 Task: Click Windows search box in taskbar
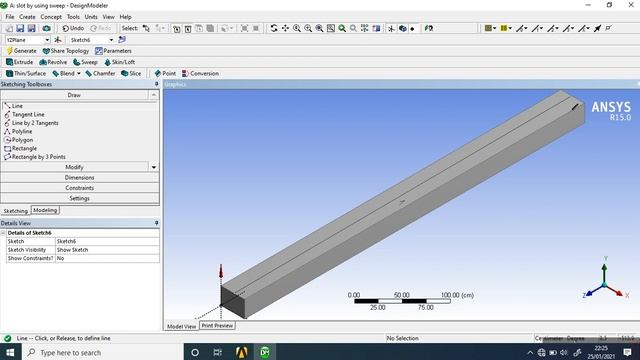pos(103,352)
